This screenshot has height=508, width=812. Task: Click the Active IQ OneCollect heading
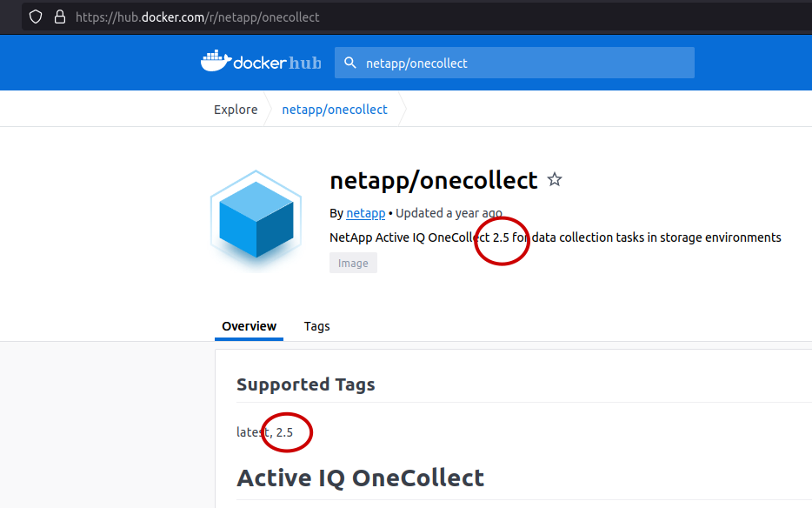pos(360,478)
